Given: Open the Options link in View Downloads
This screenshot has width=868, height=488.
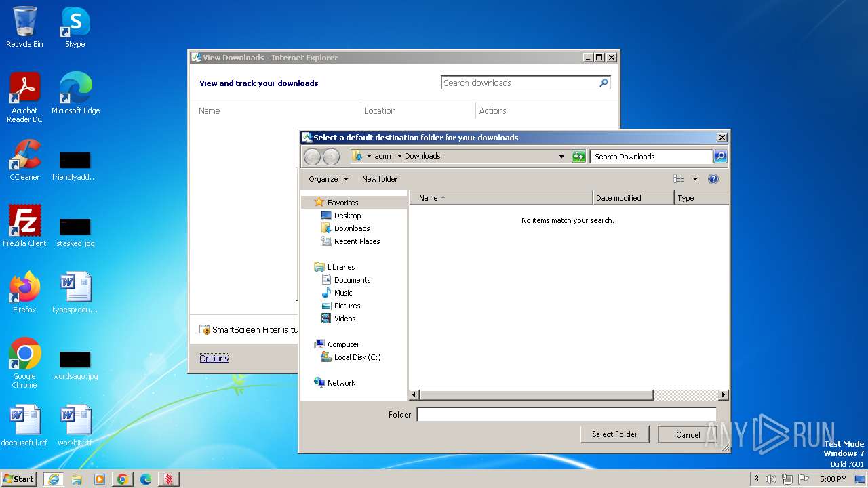Looking at the screenshot, I should click(x=214, y=358).
